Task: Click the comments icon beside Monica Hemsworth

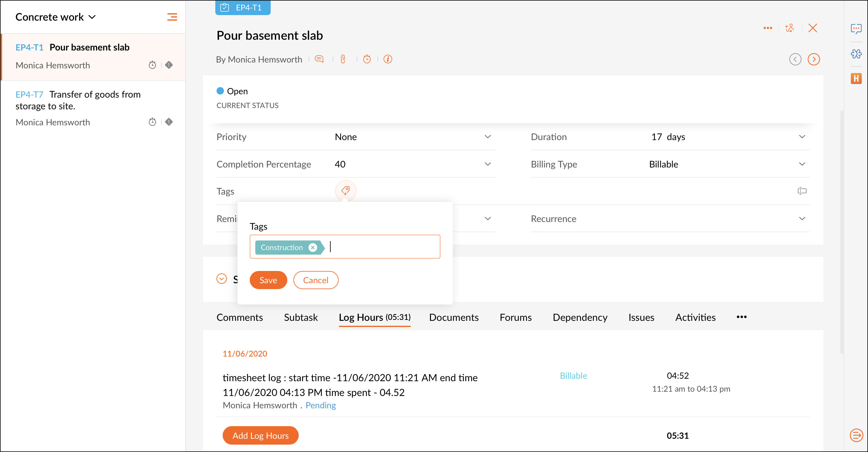Action: coord(319,59)
